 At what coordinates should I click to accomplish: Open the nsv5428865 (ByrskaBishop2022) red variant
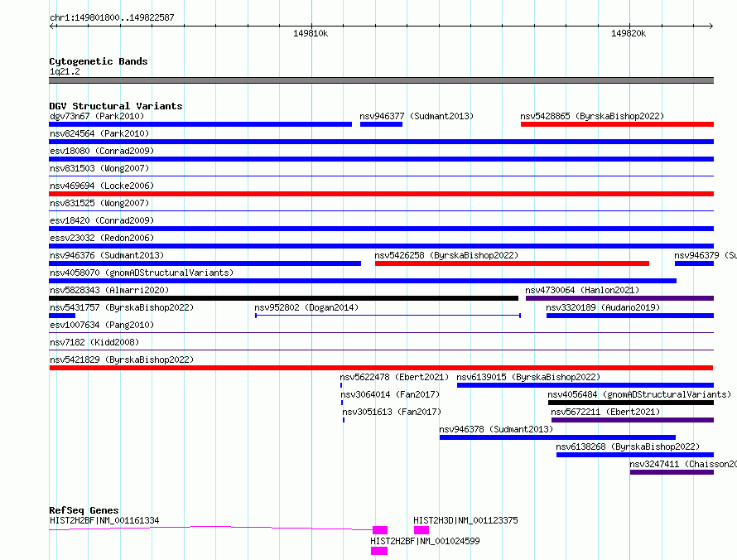[x=617, y=124]
